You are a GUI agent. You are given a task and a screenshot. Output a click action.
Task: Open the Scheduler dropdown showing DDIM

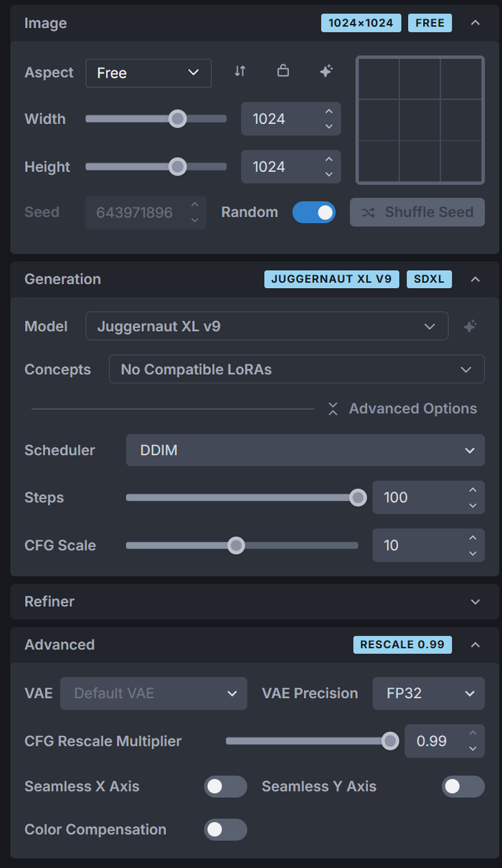pos(305,451)
